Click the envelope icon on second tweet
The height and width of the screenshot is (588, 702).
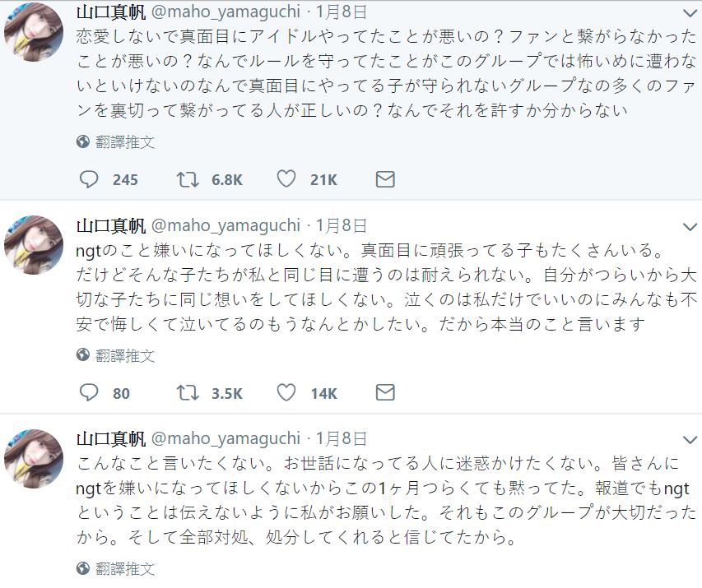pos(385,393)
